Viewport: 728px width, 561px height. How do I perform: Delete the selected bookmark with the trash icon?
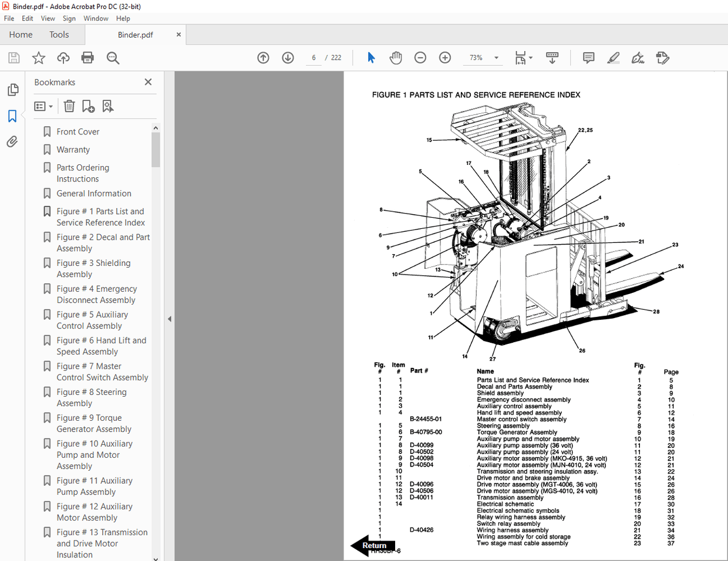(x=69, y=106)
